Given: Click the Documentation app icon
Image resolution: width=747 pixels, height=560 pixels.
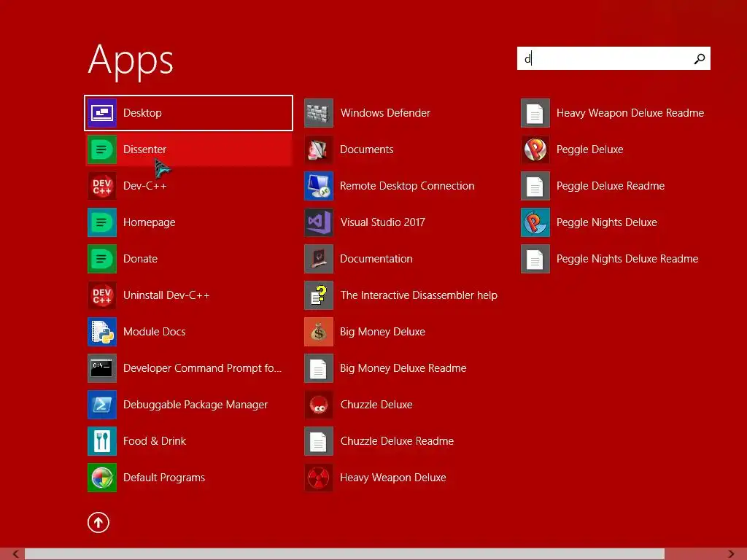Looking at the screenshot, I should click(319, 259).
